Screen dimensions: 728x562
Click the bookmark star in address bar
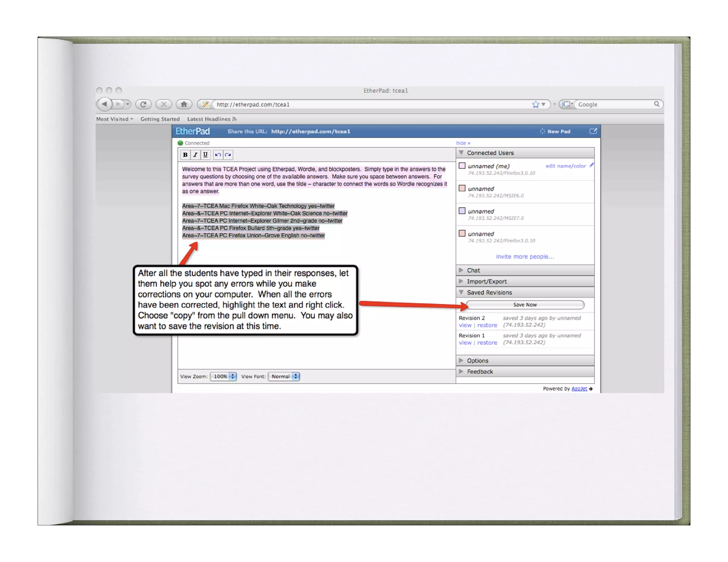(x=535, y=104)
